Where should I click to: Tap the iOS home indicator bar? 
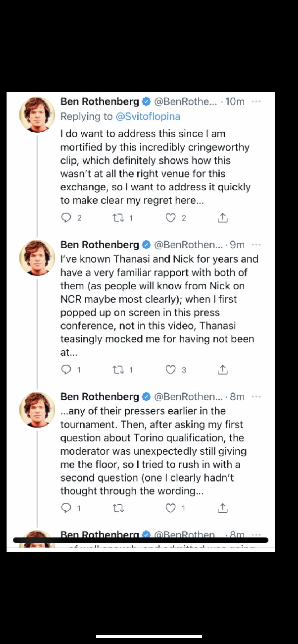tap(149, 636)
